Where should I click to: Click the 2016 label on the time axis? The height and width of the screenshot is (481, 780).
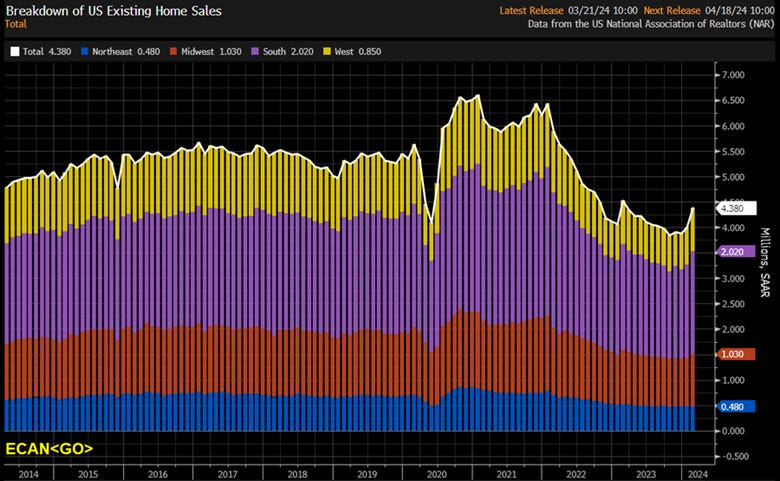158,474
